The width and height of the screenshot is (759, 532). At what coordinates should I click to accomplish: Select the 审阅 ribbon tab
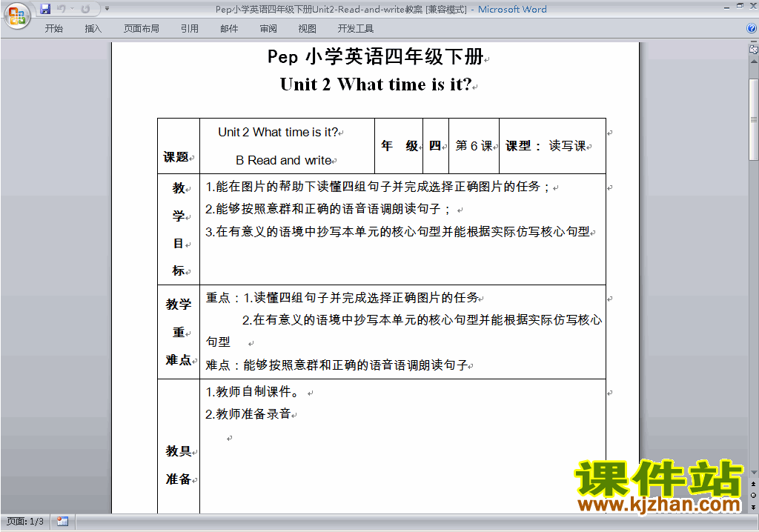click(x=268, y=29)
